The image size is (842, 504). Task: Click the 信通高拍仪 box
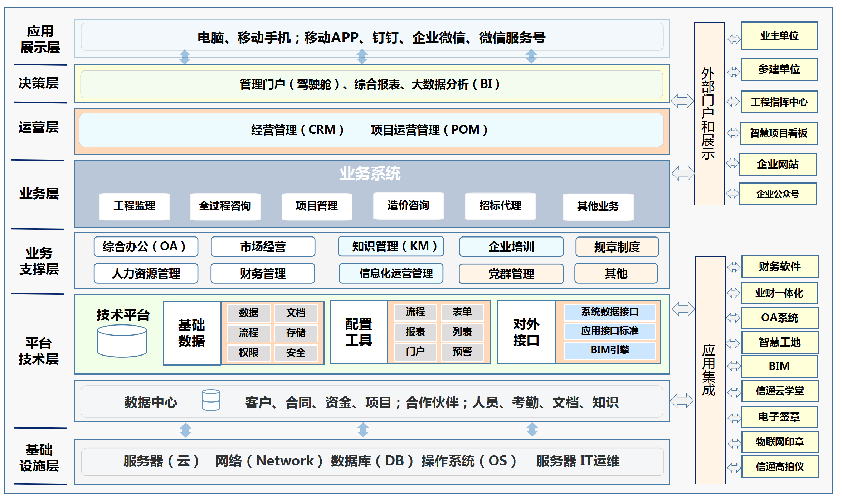pos(780,467)
